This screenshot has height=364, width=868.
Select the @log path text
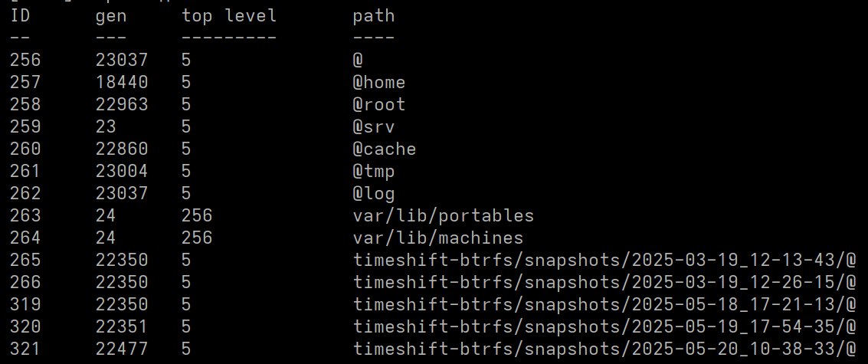tap(374, 193)
